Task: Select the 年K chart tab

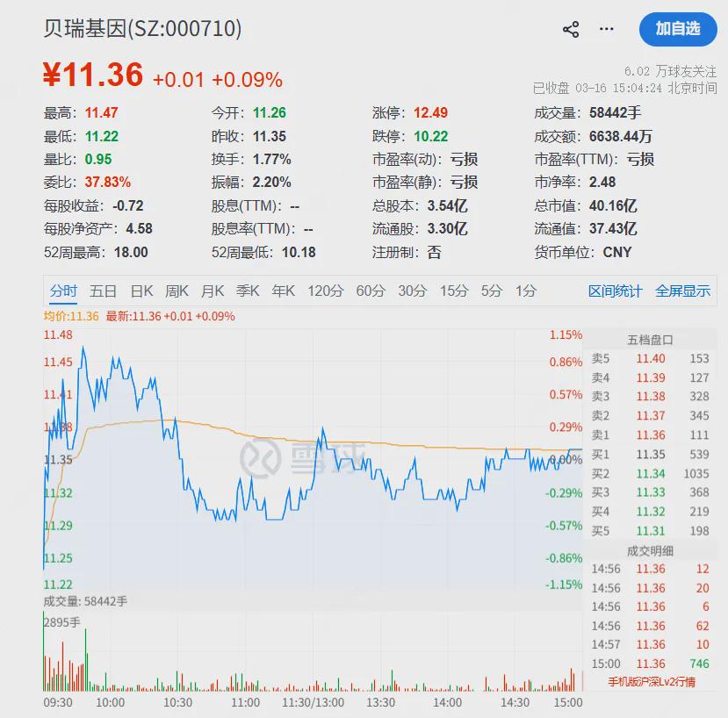Action: click(283, 291)
